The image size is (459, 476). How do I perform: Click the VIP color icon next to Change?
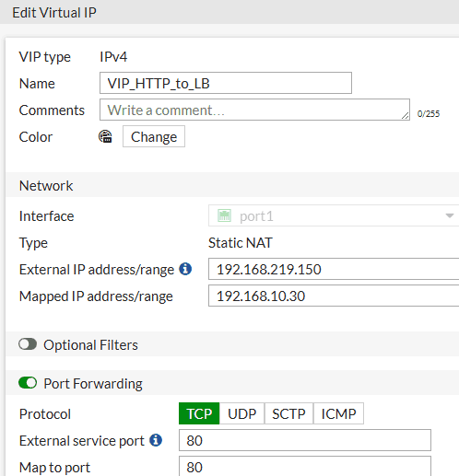(x=105, y=136)
